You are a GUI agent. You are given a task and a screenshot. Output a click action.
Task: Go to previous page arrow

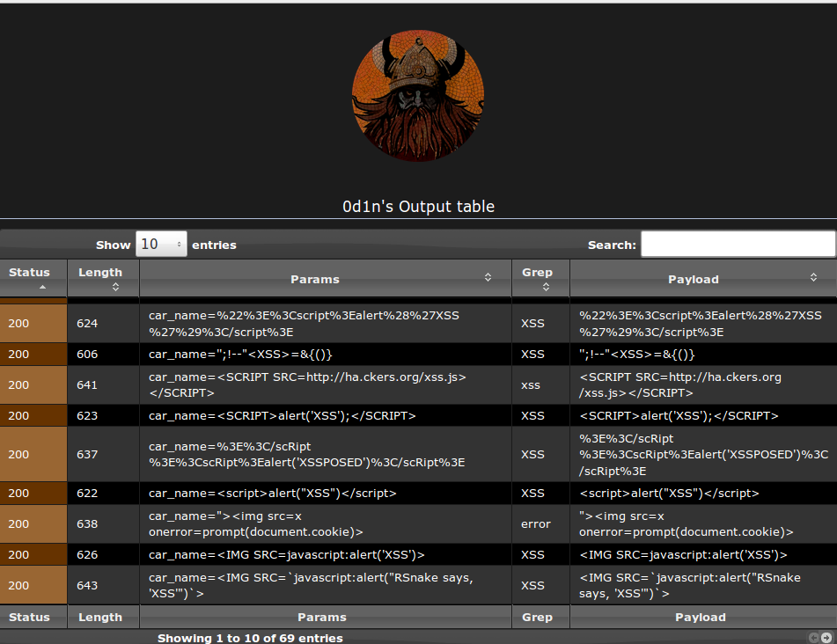coord(813,638)
